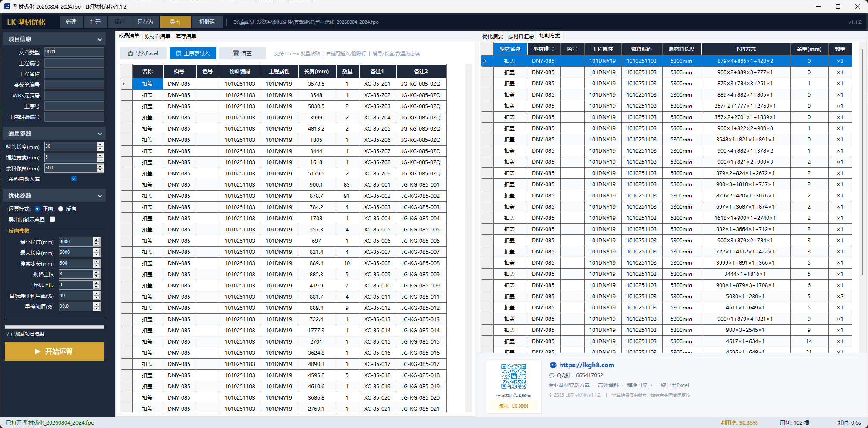Select the 正向 radio option
Viewport: 868px width, 428px height.
click(x=38, y=209)
